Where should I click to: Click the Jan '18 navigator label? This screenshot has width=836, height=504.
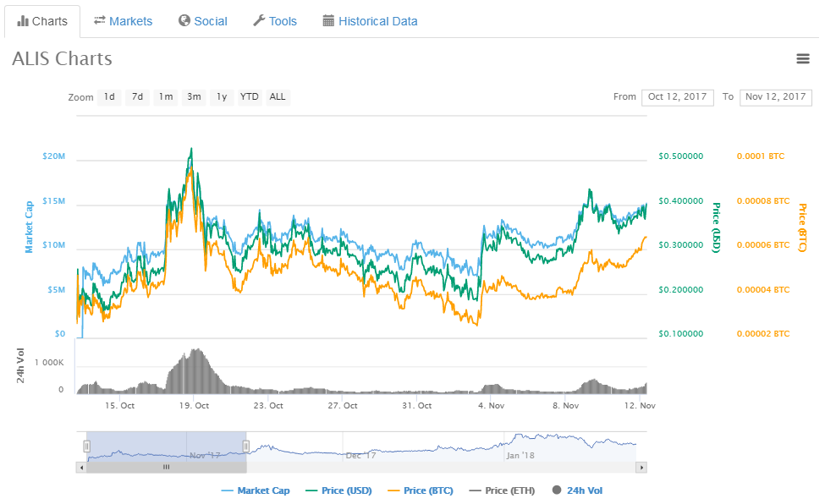point(520,456)
